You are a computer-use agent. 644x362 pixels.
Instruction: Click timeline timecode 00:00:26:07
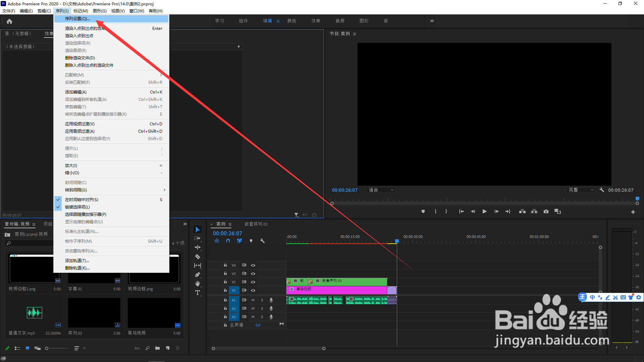(x=227, y=233)
